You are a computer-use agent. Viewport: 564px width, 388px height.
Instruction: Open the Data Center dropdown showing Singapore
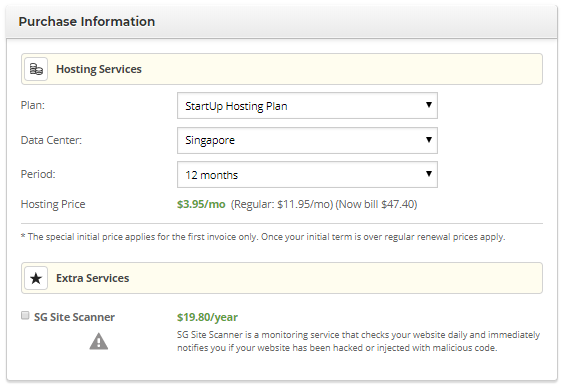(307, 140)
